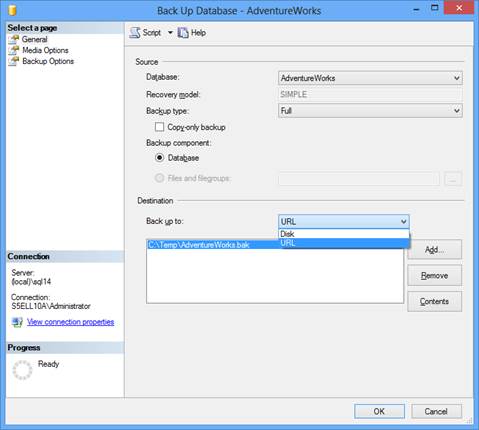Screen dimensions: 479x430
Task: Click the progress spinner icon
Action: (x=22, y=370)
